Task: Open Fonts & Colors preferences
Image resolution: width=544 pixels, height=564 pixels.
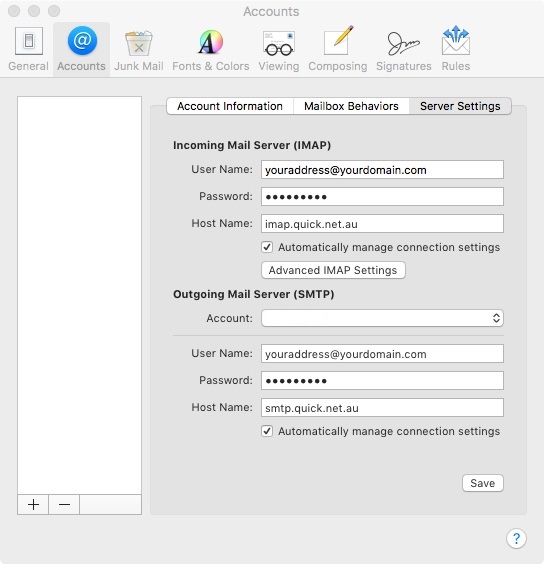Action: pyautogui.click(x=210, y=49)
